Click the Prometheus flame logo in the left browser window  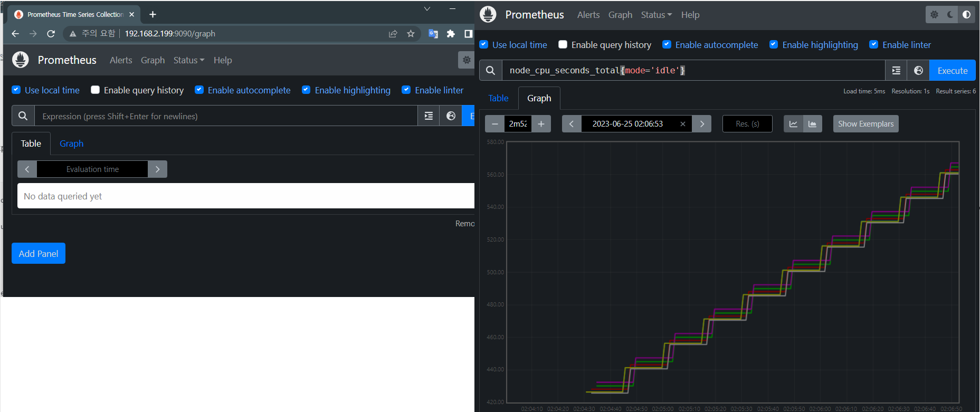(x=21, y=60)
